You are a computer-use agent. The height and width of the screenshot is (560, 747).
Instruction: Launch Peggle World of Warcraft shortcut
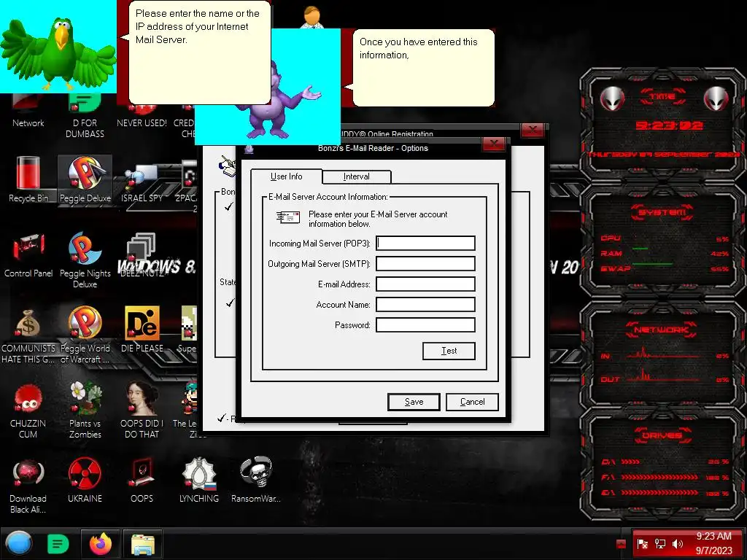(85, 335)
